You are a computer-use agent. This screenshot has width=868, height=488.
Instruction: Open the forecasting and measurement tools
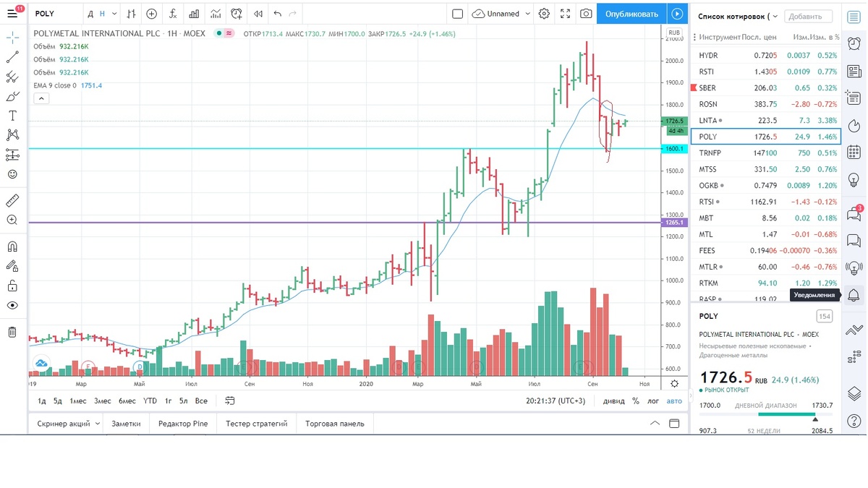(12, 154)
